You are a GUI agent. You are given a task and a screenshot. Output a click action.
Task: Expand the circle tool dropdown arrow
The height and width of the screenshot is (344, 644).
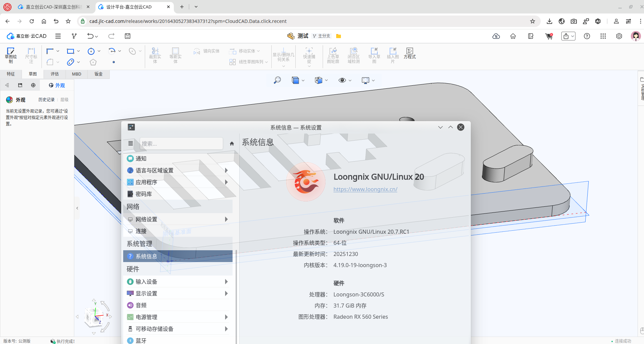[99, 51]
